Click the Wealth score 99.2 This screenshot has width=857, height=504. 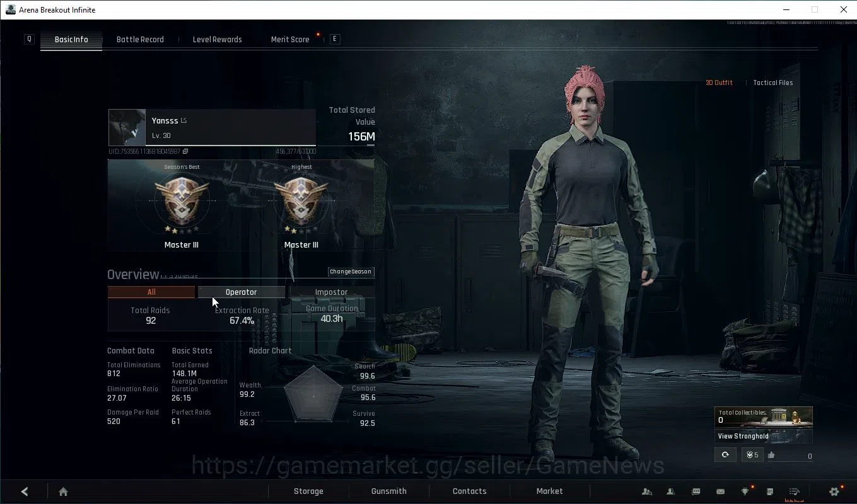coord(247,394)
